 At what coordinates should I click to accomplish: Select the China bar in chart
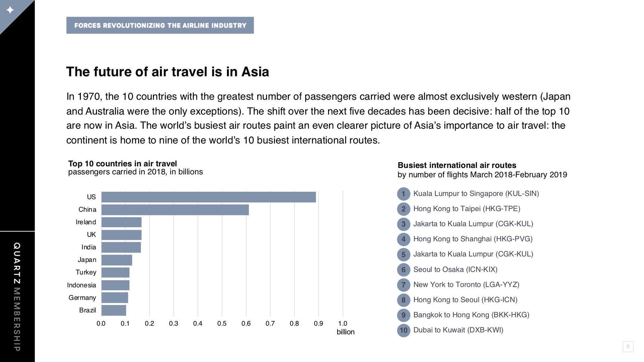[175, 210]
